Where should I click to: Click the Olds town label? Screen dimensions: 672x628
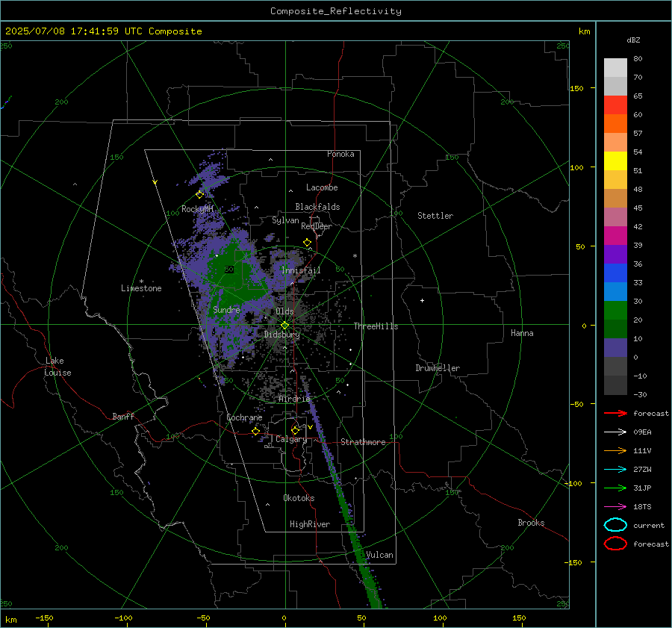[284, 311]
